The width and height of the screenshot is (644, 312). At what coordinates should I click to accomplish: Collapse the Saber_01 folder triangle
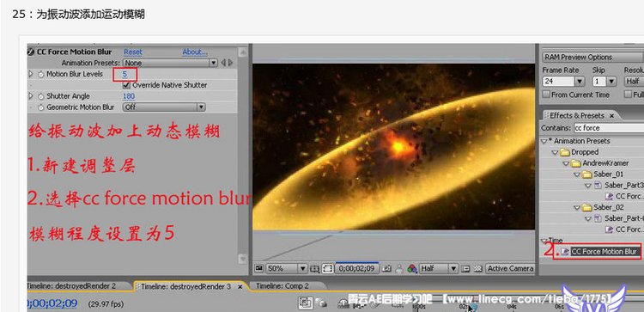click(577, 174)
